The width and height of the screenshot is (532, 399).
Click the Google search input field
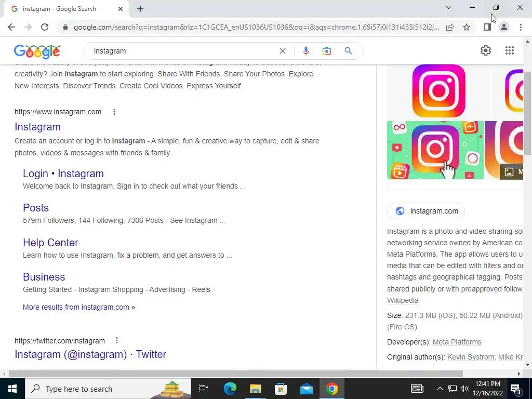pos(183,51)
